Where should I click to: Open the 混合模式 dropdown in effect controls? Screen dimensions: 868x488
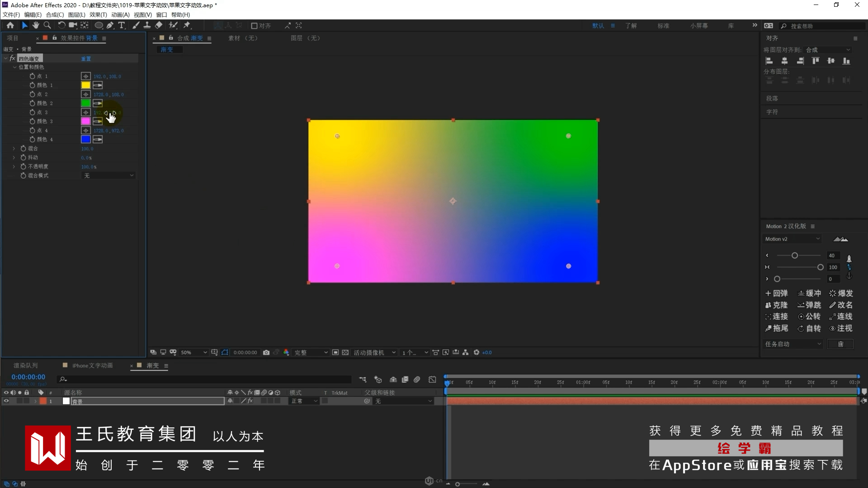(108, 175)
